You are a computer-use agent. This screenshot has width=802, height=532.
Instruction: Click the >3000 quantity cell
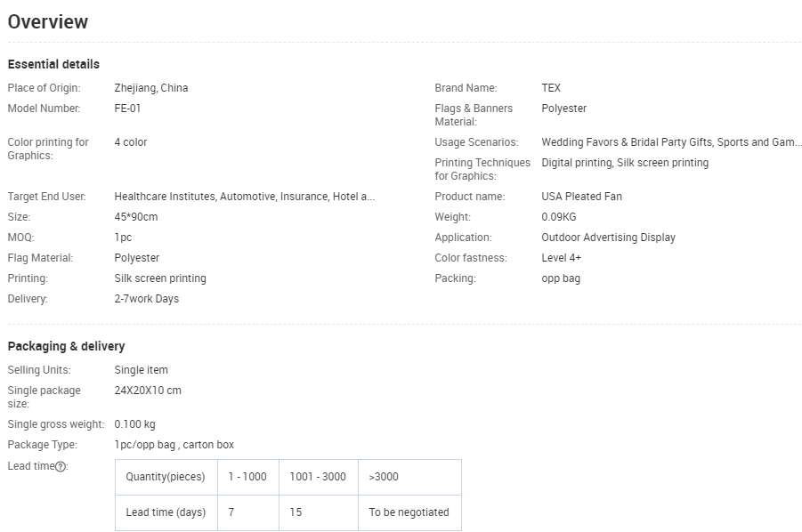[384, 477]
